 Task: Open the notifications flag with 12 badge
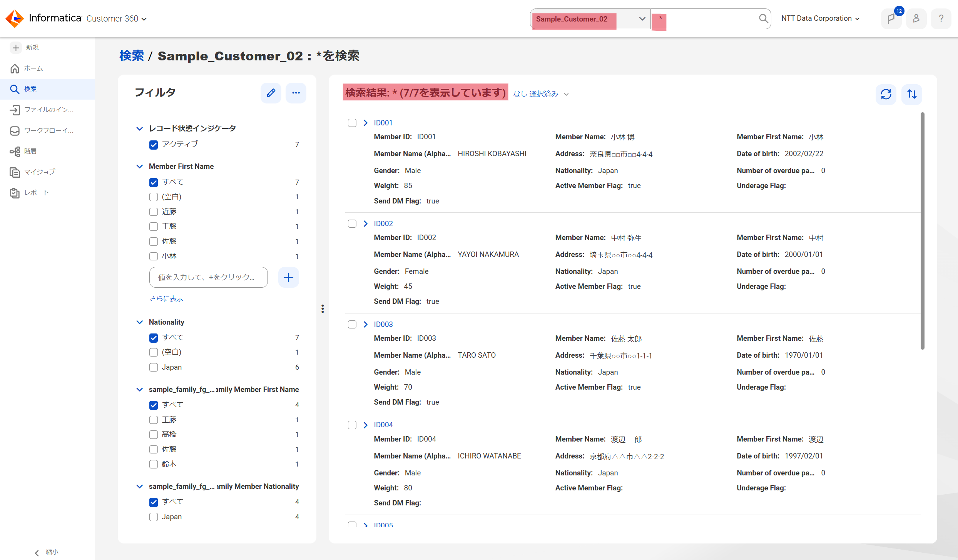point(892,18)
